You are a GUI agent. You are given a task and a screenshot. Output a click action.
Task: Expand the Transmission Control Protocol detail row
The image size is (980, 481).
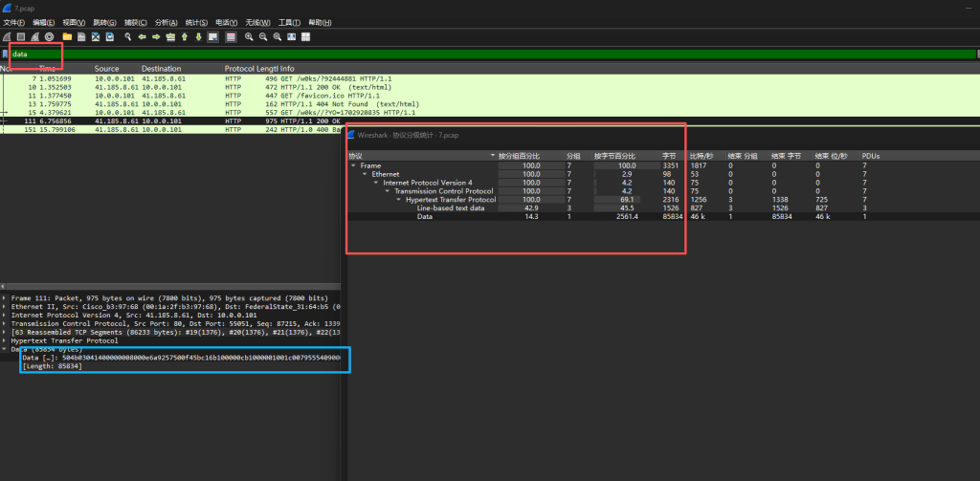click(x=5, y=323)
